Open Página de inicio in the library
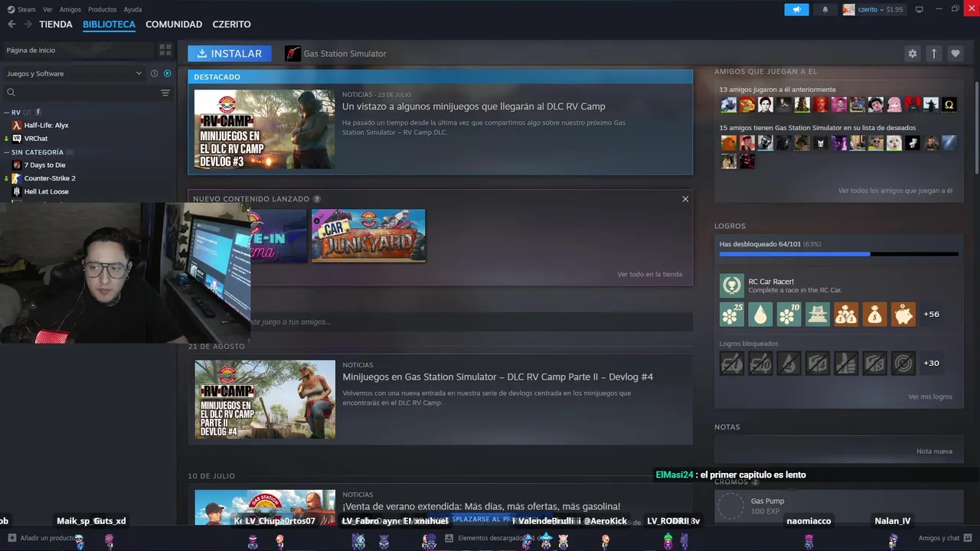The width and height of the screenshot is (980, 551). [x=78, y=50]
